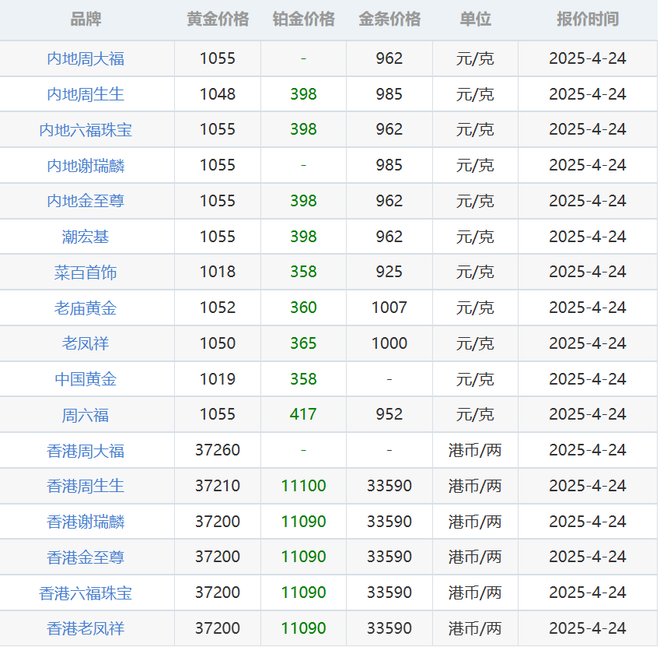Click the 品牌 column header
Image resolution: width=660 pixels, height=647 pixels.
click(x=85, y=19)
